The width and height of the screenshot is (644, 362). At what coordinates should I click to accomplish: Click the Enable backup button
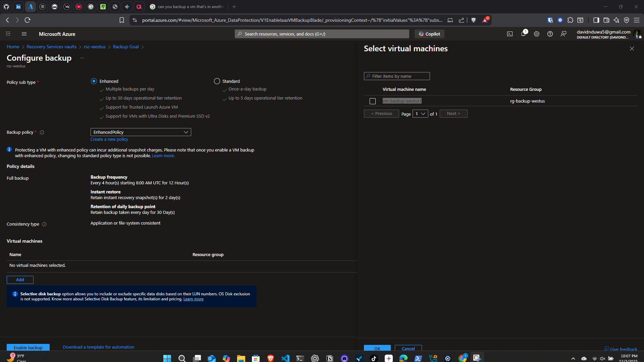point(28,348)
